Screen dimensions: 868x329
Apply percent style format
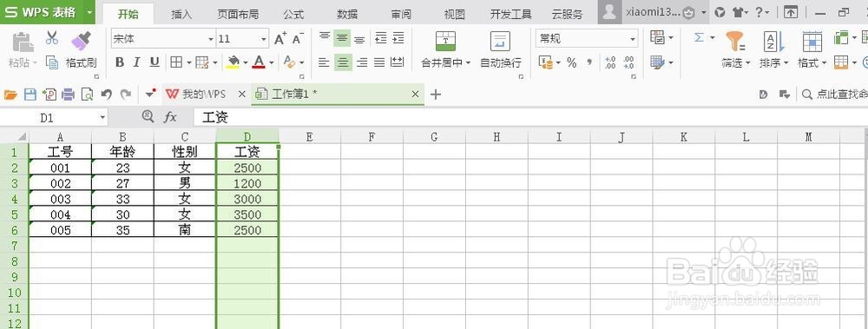pos(572,63)
